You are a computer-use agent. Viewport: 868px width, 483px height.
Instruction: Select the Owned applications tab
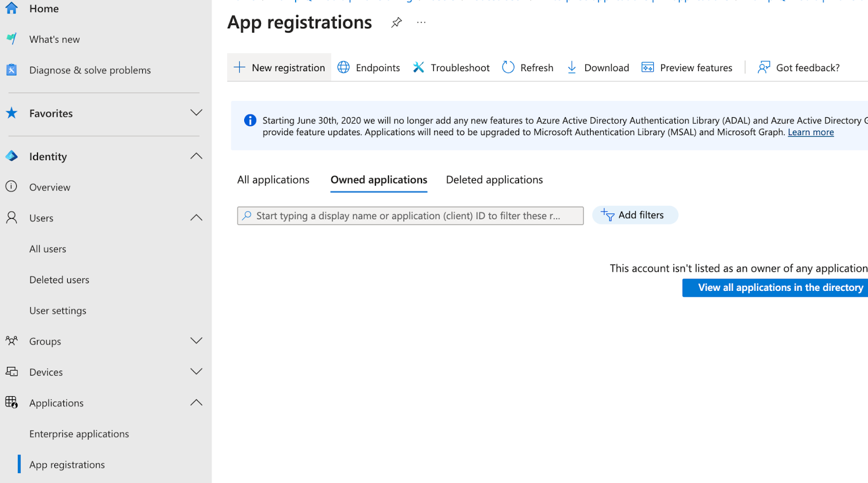pyautogui.click(x=379, y=180)
